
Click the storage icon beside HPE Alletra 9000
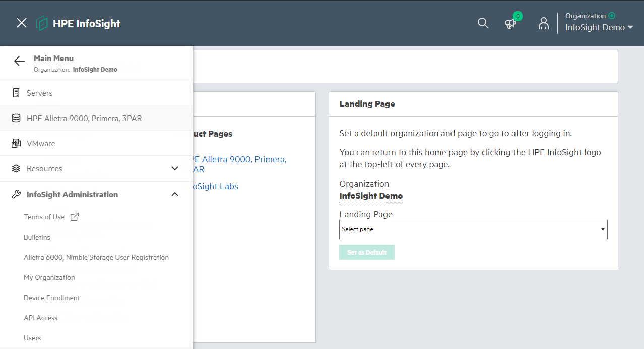16,118
